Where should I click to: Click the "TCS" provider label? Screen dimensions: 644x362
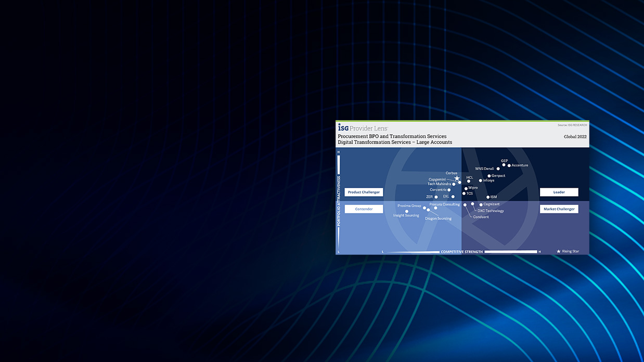(470, 193)
